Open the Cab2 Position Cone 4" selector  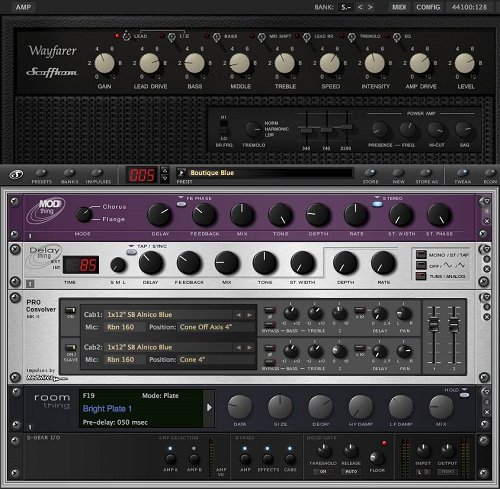[217, 360]
